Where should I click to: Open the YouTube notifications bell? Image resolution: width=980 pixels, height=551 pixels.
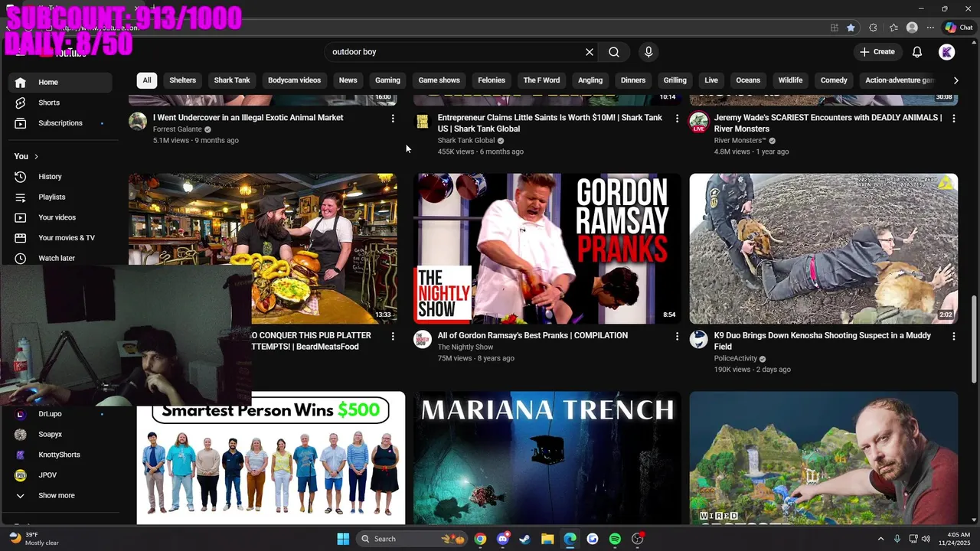point(917,52)
